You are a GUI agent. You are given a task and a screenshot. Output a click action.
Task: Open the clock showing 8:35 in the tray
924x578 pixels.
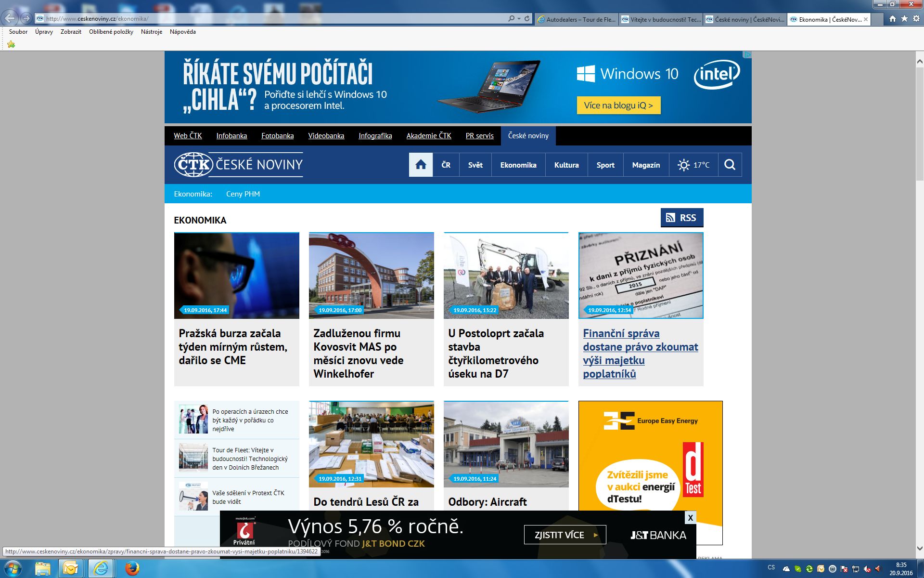(x=901, y=568)
